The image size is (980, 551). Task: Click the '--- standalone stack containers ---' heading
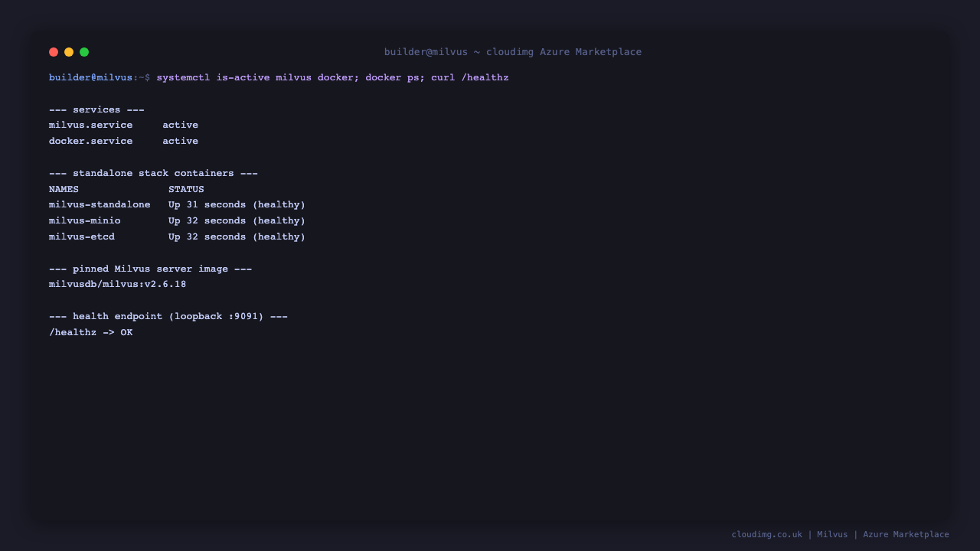pos(153,173)
